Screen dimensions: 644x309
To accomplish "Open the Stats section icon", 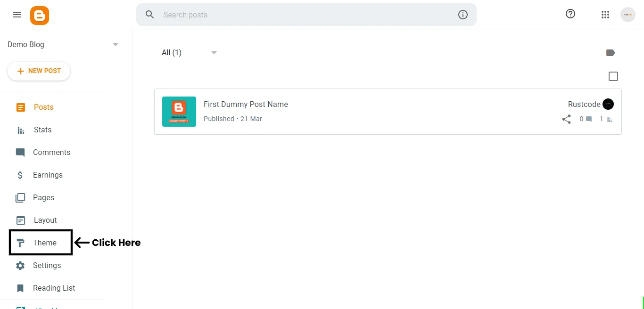I will point(20,130).
